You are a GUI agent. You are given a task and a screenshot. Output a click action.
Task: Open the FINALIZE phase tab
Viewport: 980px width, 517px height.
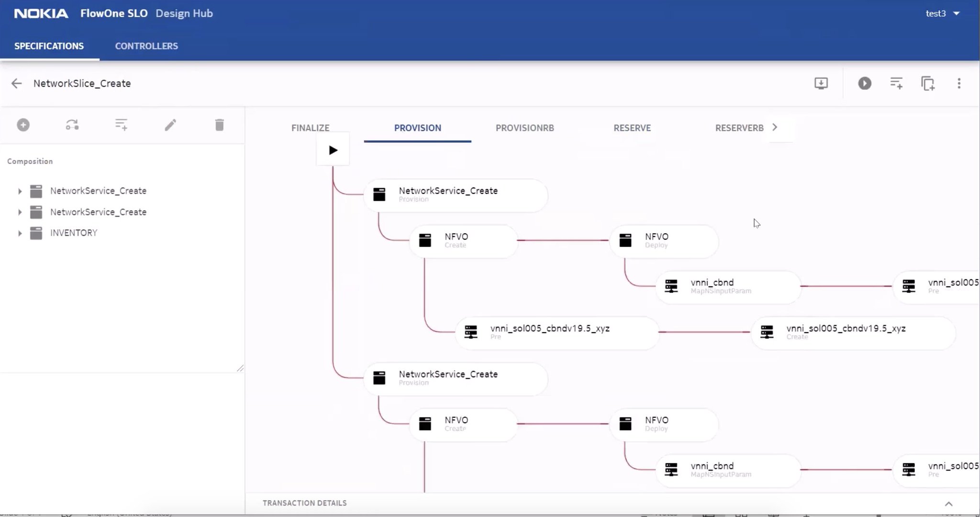(x=310, y=128)
